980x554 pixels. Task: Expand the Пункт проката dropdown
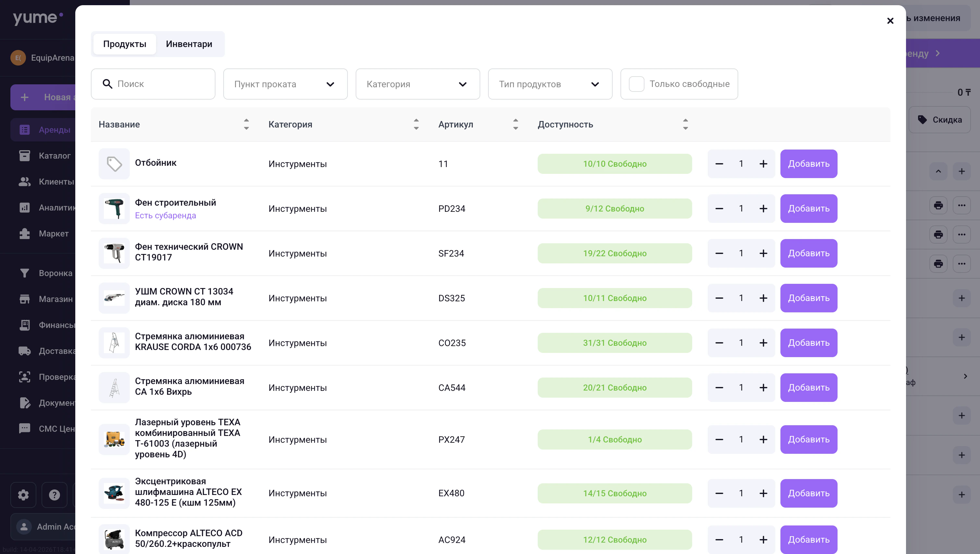click(285, 84)
